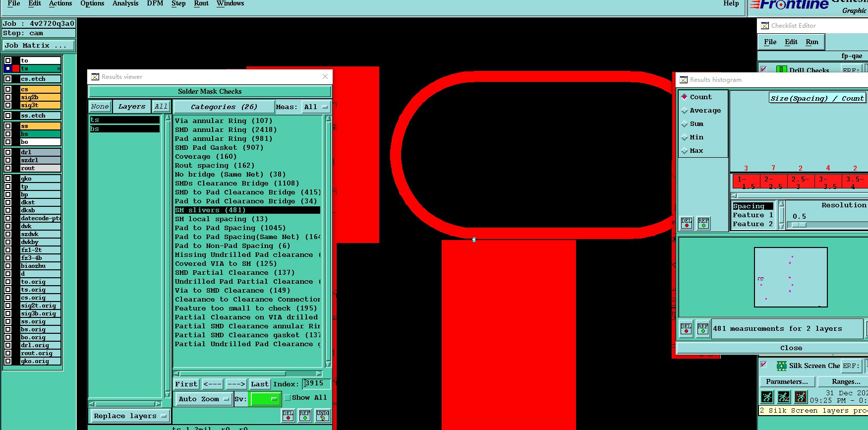
Task: Select SM slivers (481) category
Action: [247, 210]
